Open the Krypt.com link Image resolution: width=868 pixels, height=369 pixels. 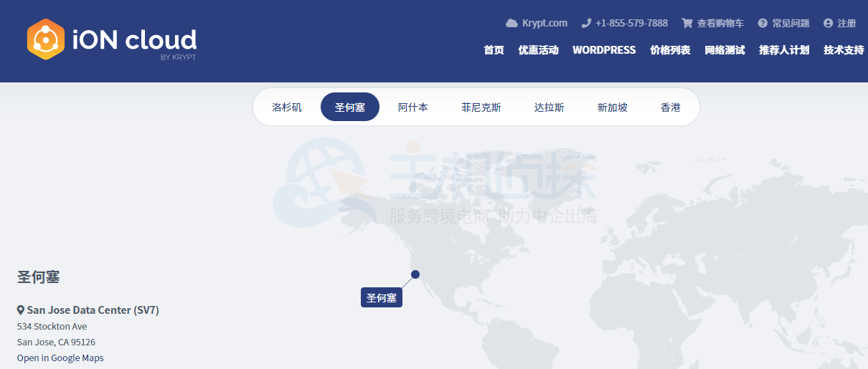coord(544,23)
